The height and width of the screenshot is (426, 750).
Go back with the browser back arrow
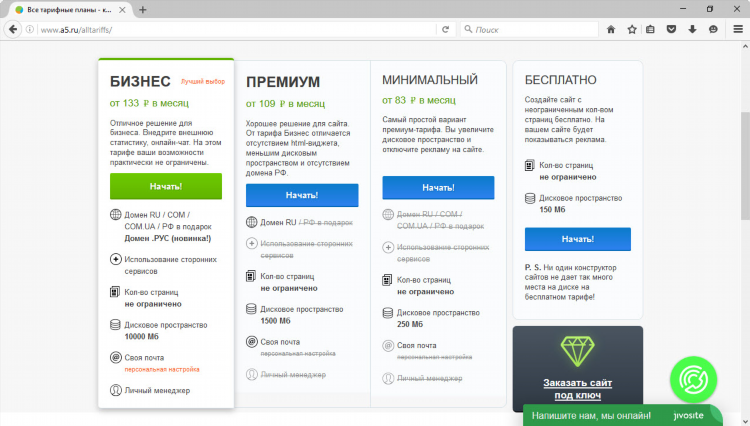coord(13,29)
